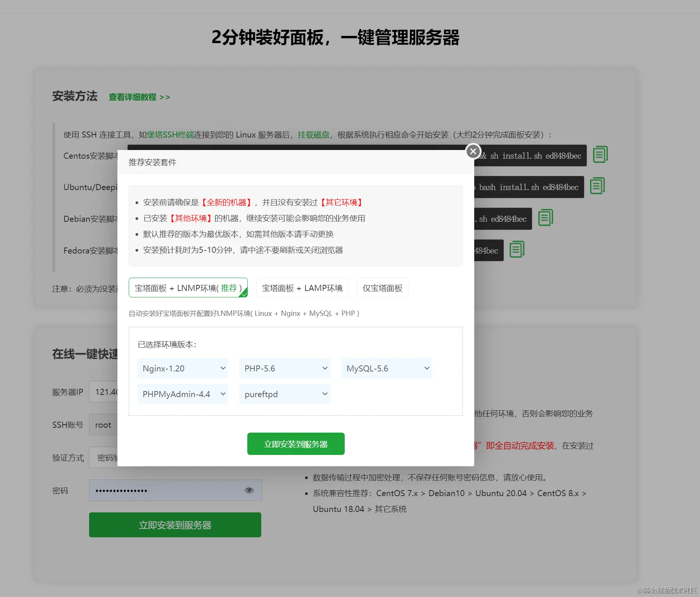Open the 挂载磁盘 link
Viewport: 700px width, 597px height.
(313, 135)
